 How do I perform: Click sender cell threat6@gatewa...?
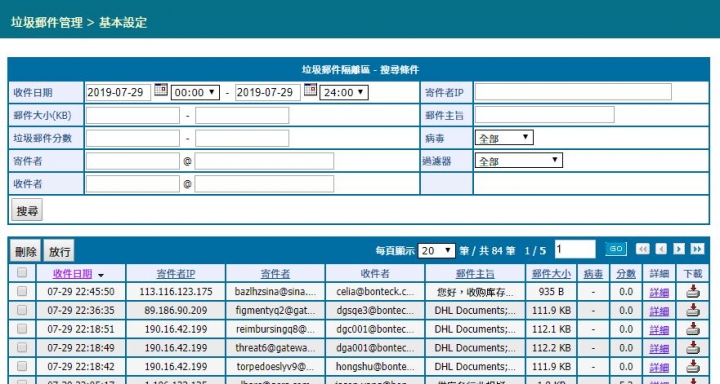tap(276, 348)
